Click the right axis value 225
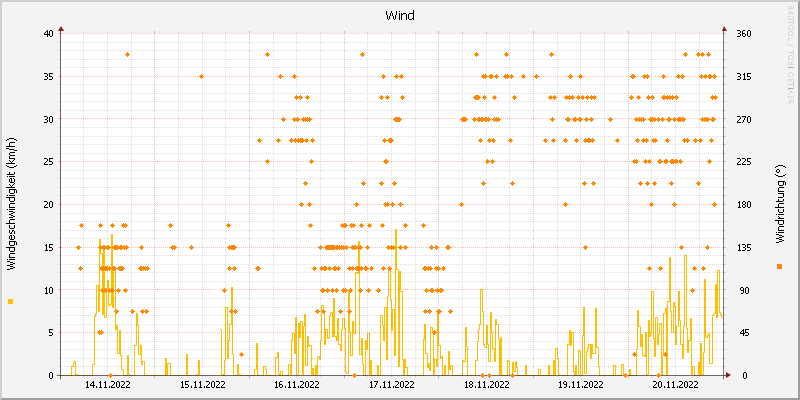Image resolution: width=800 pixels, height=400 pixels. click(744, 162)
